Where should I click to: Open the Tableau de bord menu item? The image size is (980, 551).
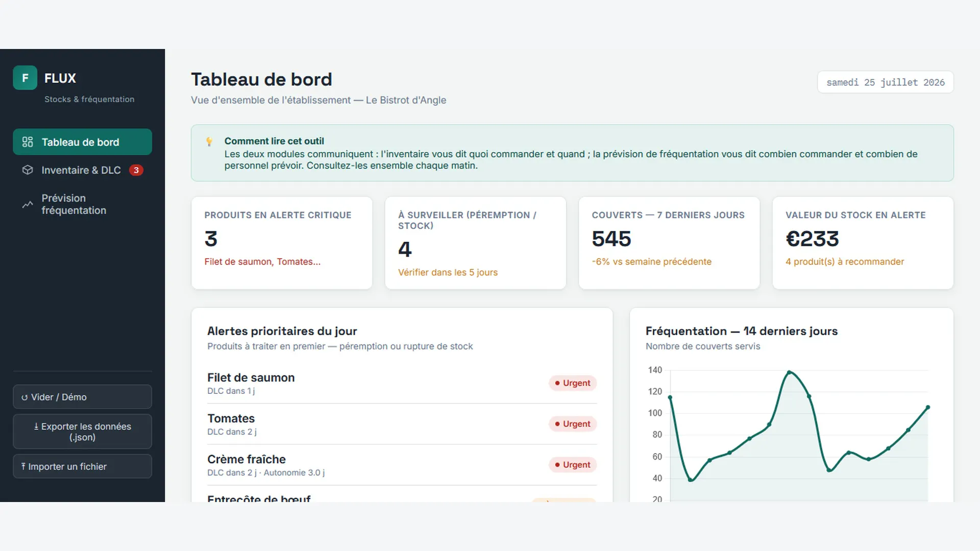[82, 142]
